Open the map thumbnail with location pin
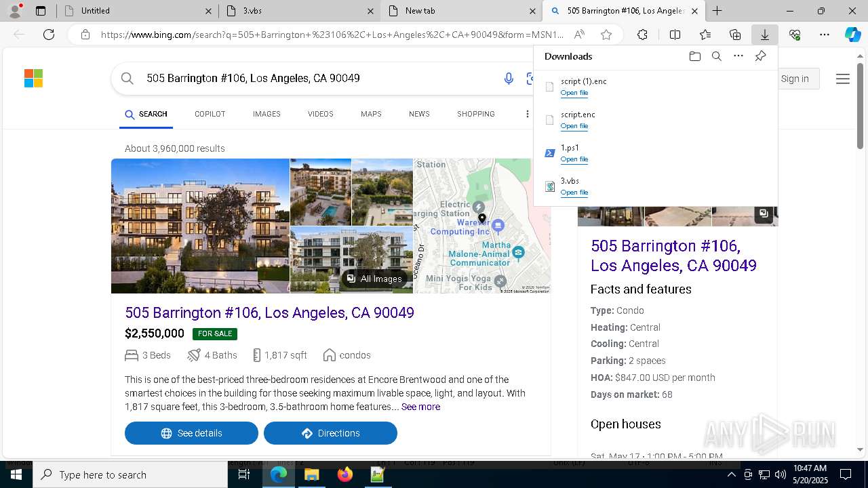The image size is (868, 488). click(482, 226)
